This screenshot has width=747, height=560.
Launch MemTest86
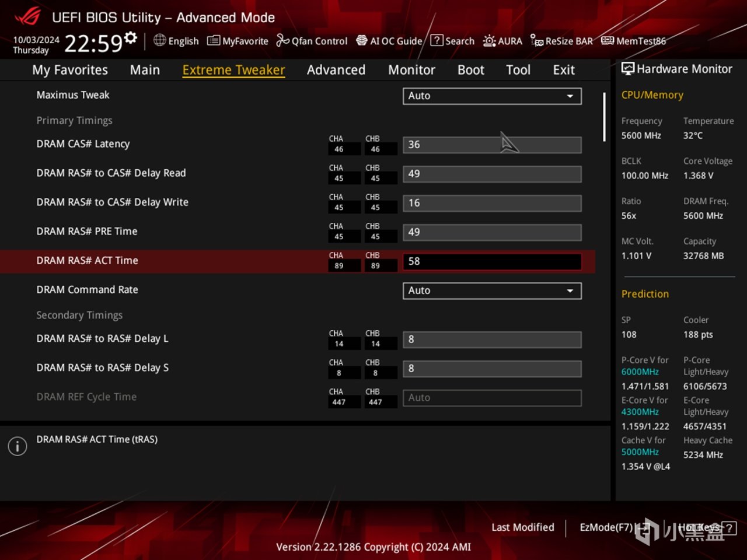(x=641, y=41)
